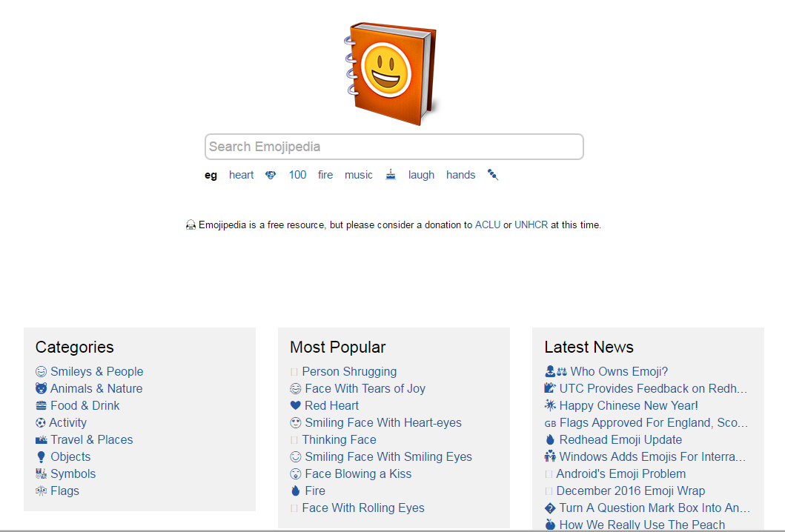Image resolution: width=785 pixels, height=532 pixels.
Task: Click the peach icon beside How We Really Use
Action: (550, 525)
